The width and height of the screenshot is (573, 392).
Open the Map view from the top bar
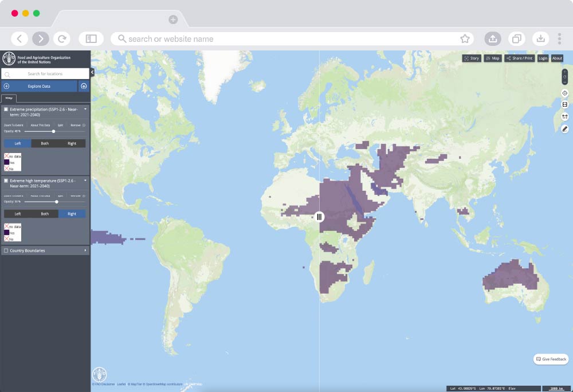click(493, 58)
